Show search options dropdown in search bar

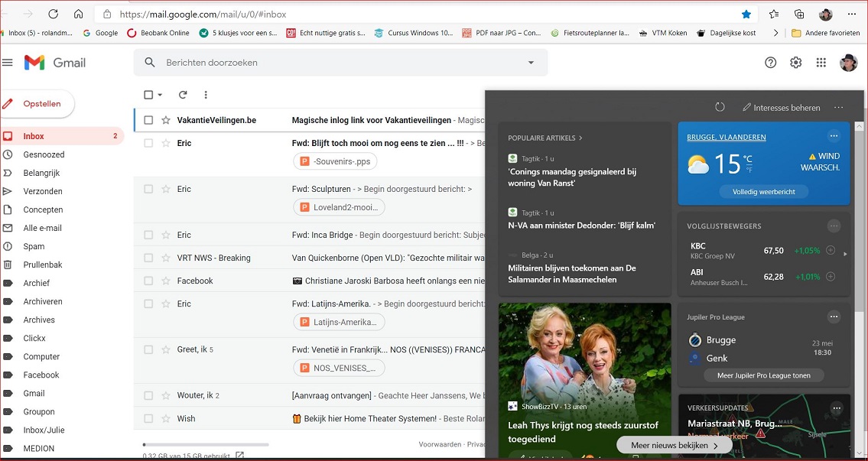(531, 63)
